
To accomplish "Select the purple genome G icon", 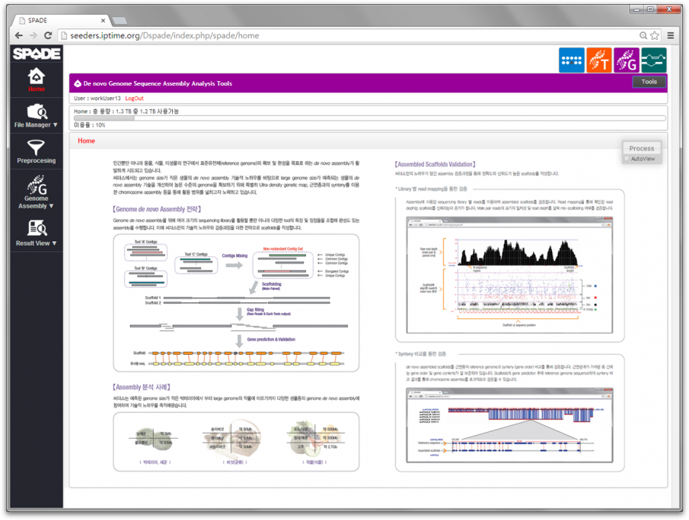I will 627,61.
